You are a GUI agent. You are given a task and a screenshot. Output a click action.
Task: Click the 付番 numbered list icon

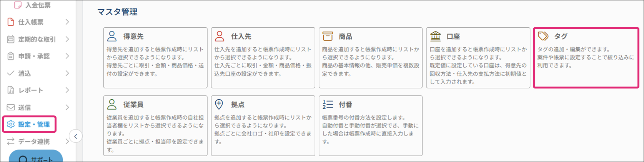tap(328, 104)
